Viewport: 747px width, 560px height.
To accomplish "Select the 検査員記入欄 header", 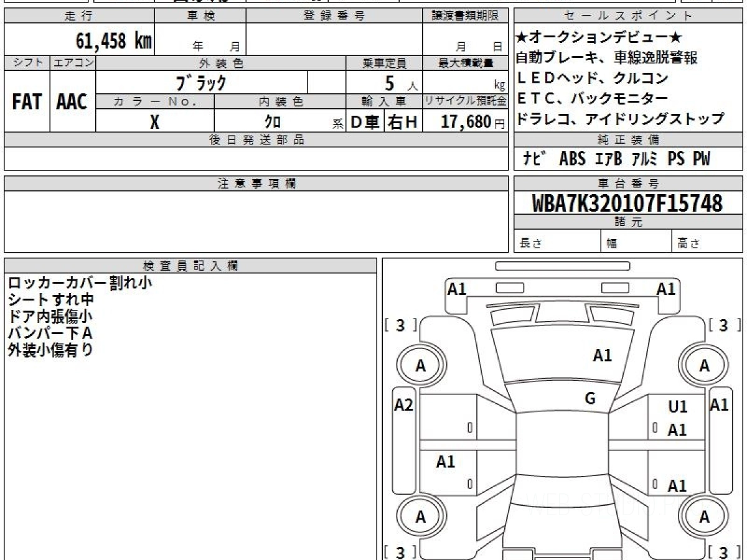I will pos(190,265).
